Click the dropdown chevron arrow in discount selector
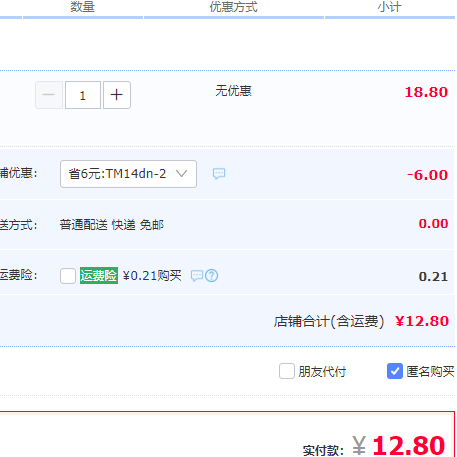The width and height of the screenshot is (457, 457). (182, 174)
